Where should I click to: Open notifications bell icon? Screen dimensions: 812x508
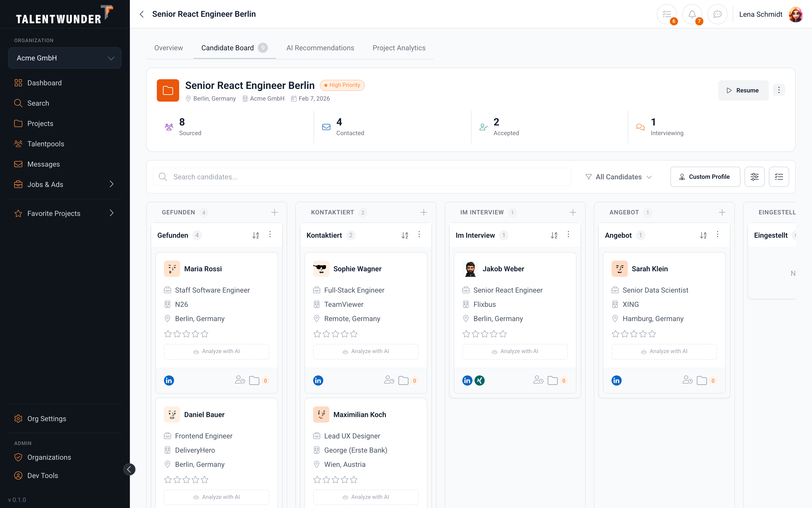click(x=692, y=14)
